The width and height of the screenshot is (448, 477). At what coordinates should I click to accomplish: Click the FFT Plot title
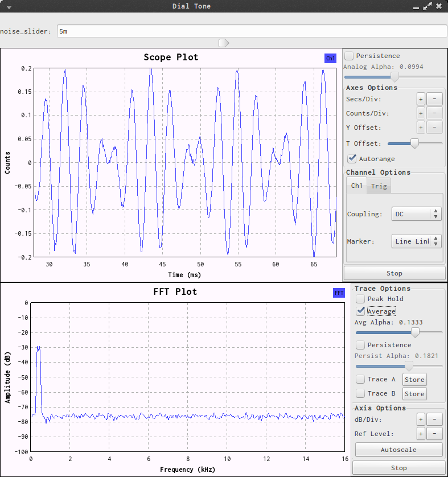coord(175,292)
